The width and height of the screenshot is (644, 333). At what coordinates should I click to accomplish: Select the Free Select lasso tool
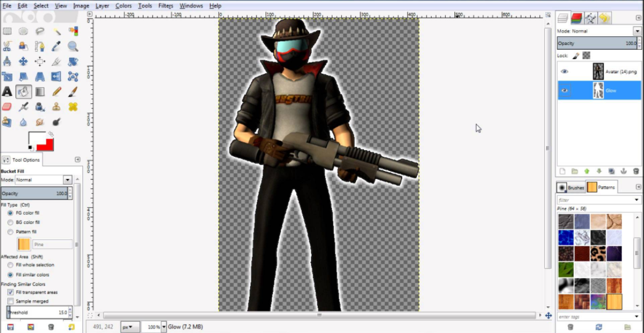pos(40,31)
